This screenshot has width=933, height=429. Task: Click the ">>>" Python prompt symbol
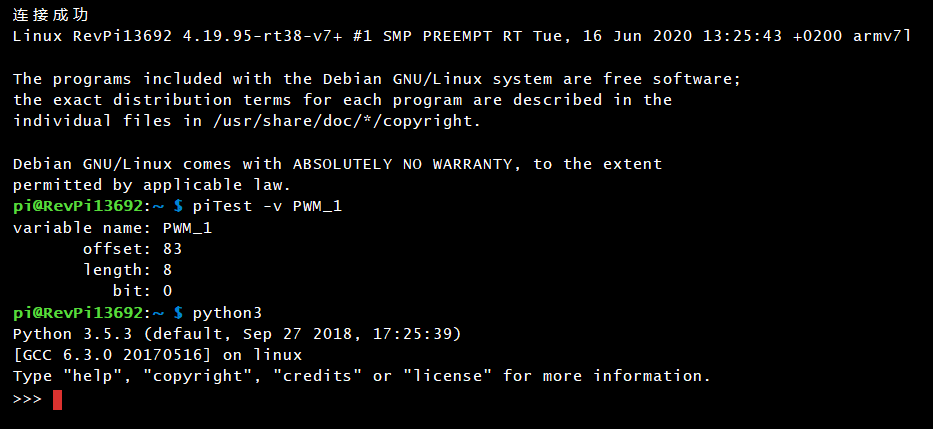(x=27, y=400)
